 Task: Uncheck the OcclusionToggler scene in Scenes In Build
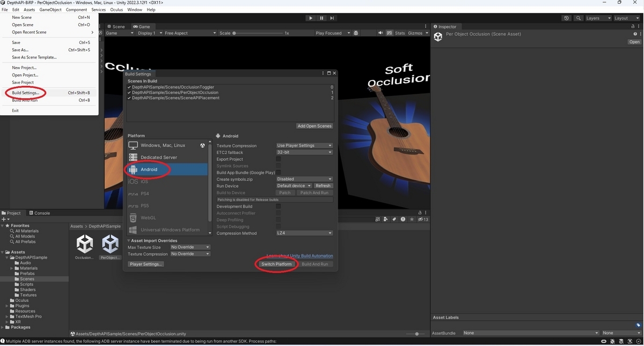pos(128,86)
